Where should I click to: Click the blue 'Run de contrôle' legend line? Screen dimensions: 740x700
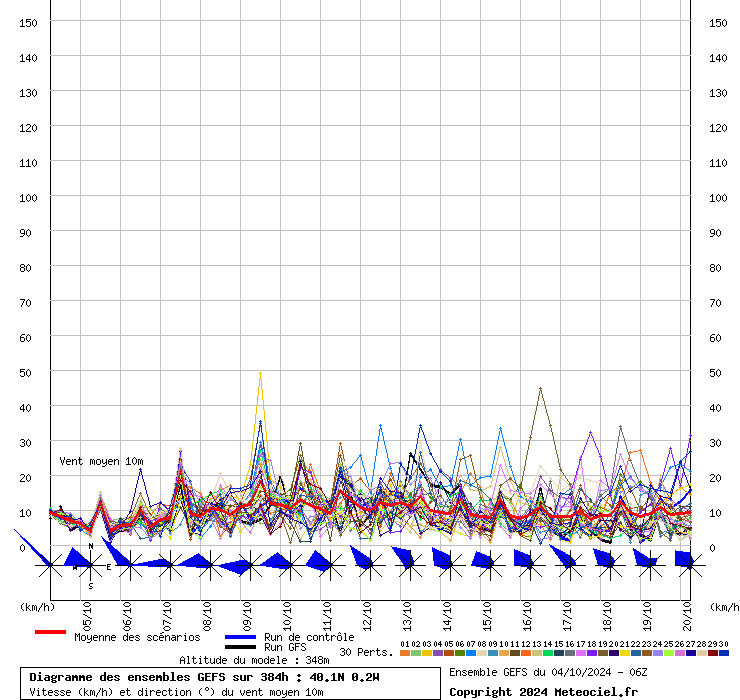240,637
